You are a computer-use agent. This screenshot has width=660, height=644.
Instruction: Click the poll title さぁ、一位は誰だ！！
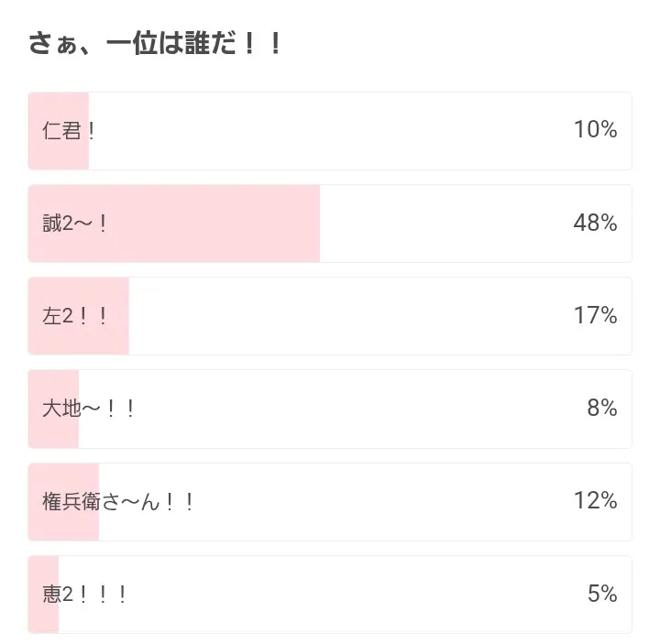click(x=154, y=44)
